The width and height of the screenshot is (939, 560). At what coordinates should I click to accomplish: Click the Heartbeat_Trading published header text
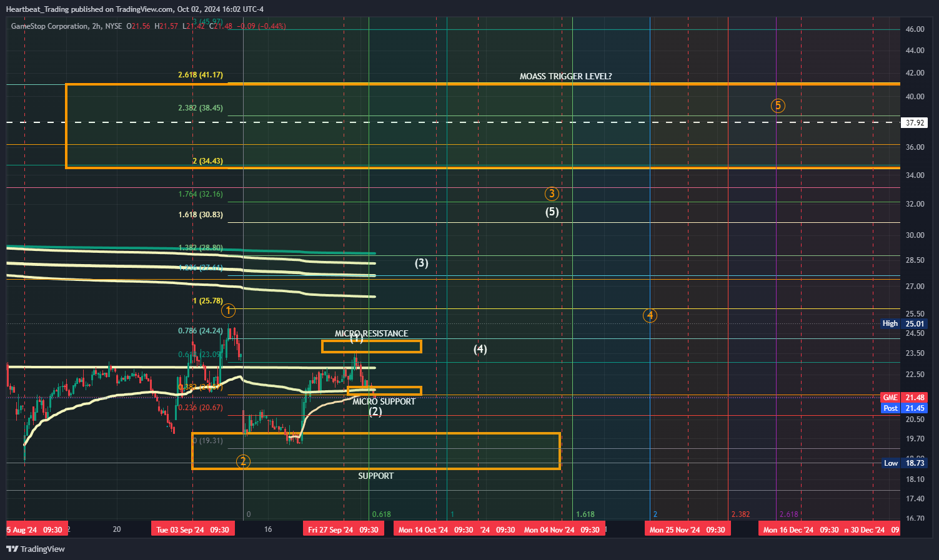[x=134, y=9]
